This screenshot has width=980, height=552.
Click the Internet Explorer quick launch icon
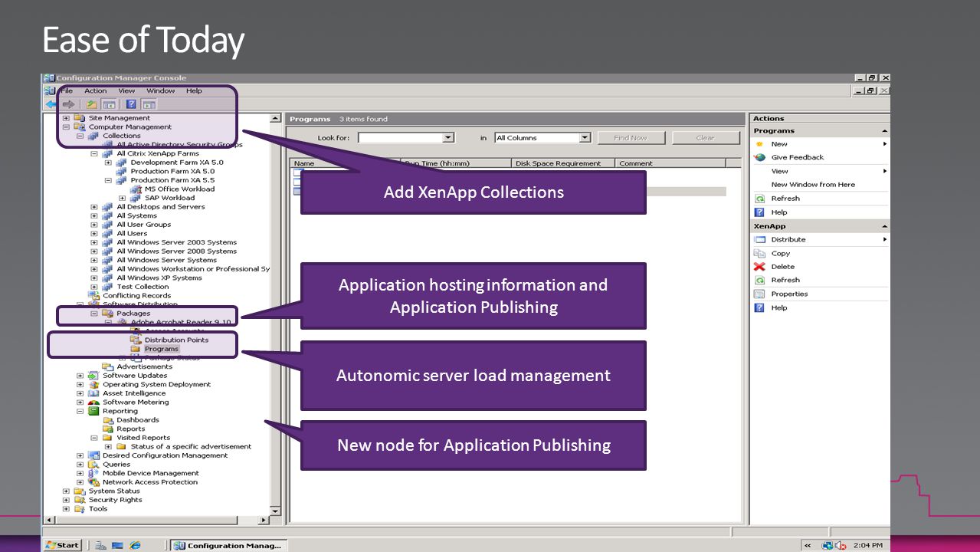[x=135, y=545]
